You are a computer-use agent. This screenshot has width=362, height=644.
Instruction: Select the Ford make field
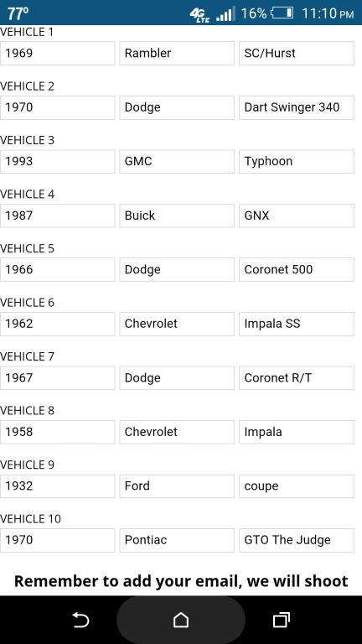click(177, 486)
